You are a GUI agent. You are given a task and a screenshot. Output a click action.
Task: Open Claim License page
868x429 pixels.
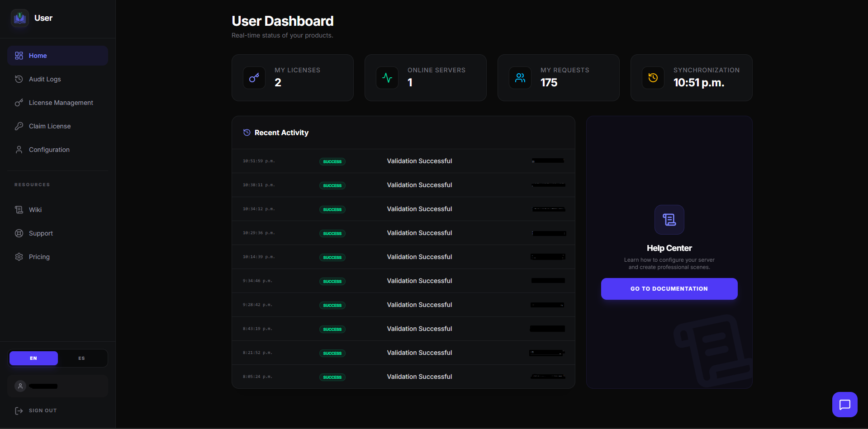click(57, 126)
